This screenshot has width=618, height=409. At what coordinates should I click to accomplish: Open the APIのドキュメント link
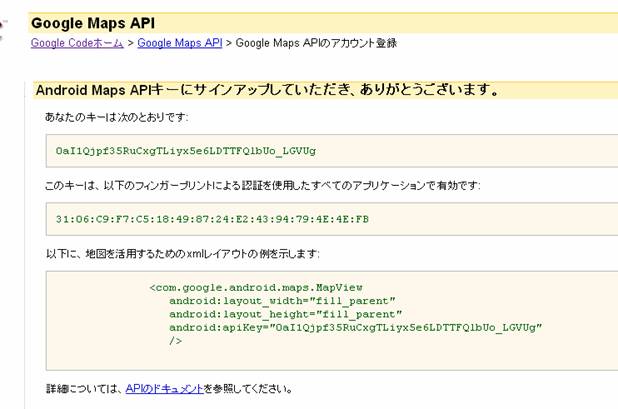(x=164, y=389)
